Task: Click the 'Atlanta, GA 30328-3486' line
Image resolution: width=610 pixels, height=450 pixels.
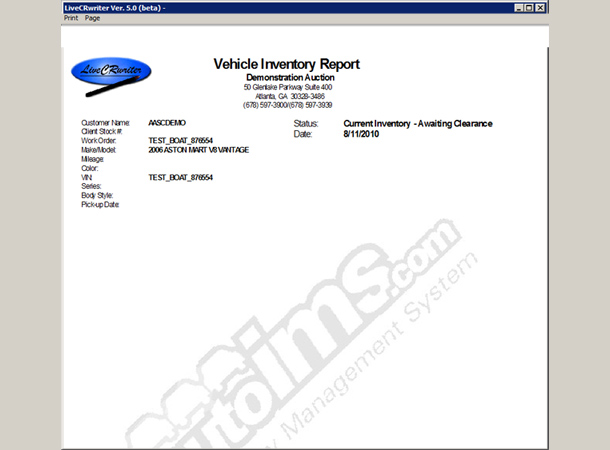Action: (290, 96)
